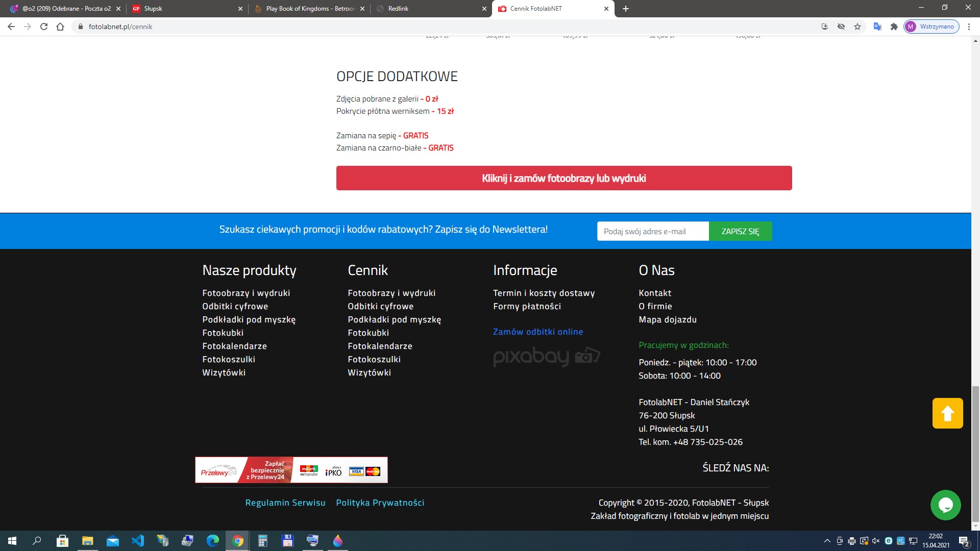Viewport: 980px width, 551px height.
Task: Open 'Termin i koszty dostawy' link
Action: tap(544, 293)
